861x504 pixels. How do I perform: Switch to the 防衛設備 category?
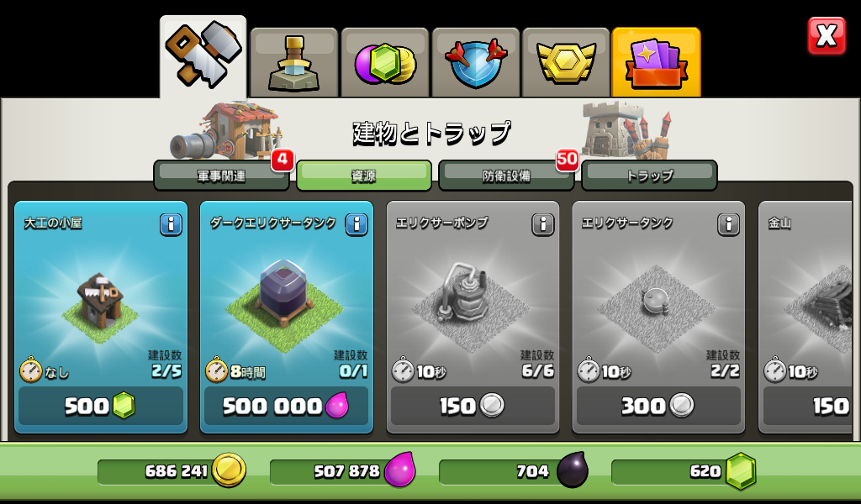pyautogui.click(x=506, y=176)
